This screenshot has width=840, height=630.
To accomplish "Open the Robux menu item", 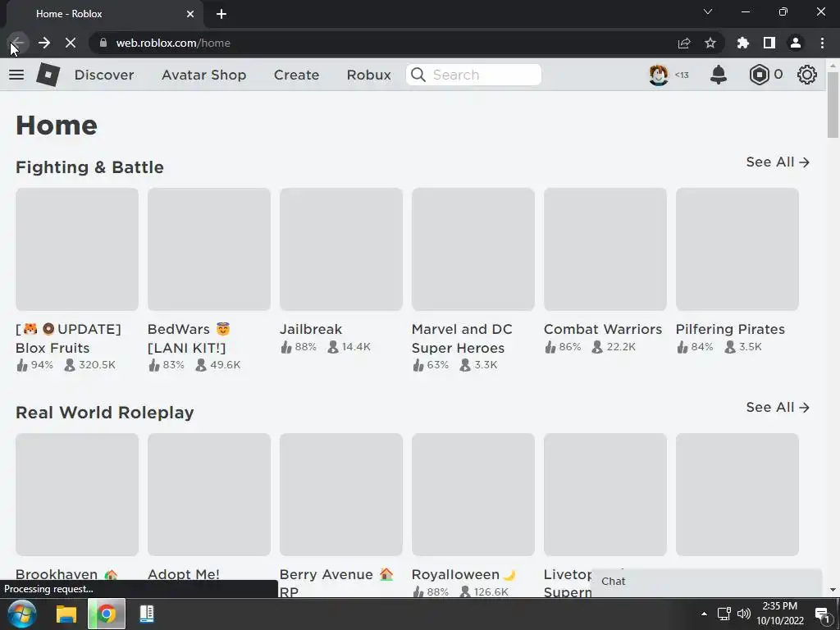I will pyautogui.click(x=368, y=75).
